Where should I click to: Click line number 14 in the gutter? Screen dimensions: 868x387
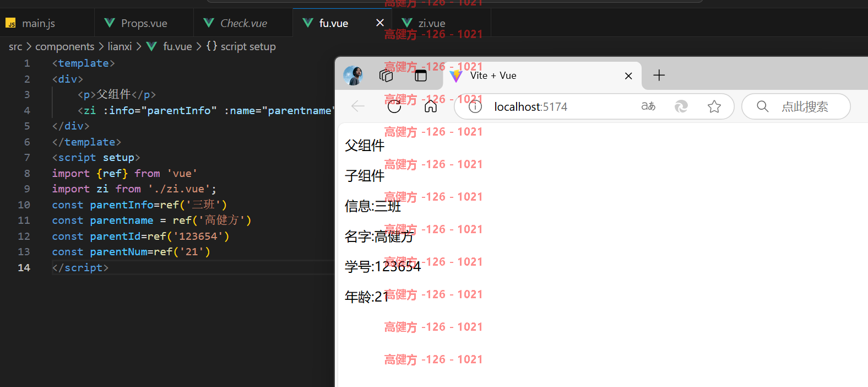[x=24, y=267]
